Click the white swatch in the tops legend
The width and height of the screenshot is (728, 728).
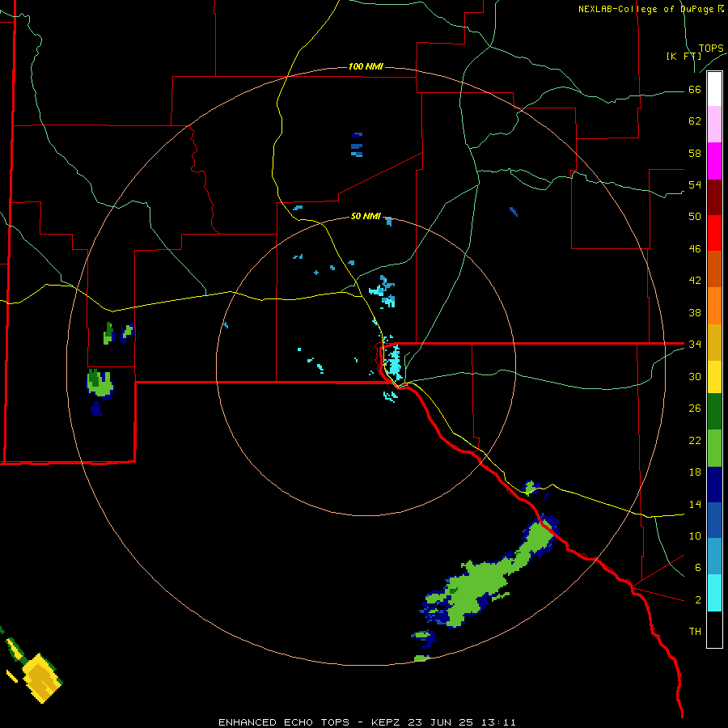pyautogui.click(x=714, y=89)
